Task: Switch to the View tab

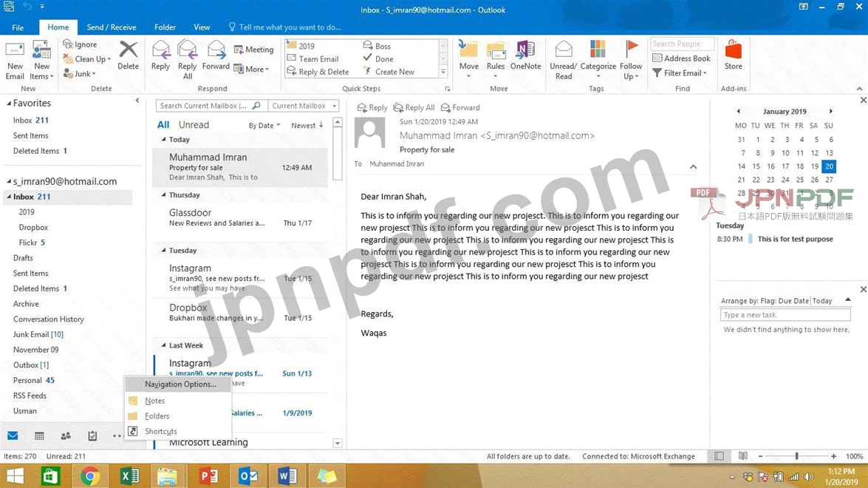Action: [202, 27]
